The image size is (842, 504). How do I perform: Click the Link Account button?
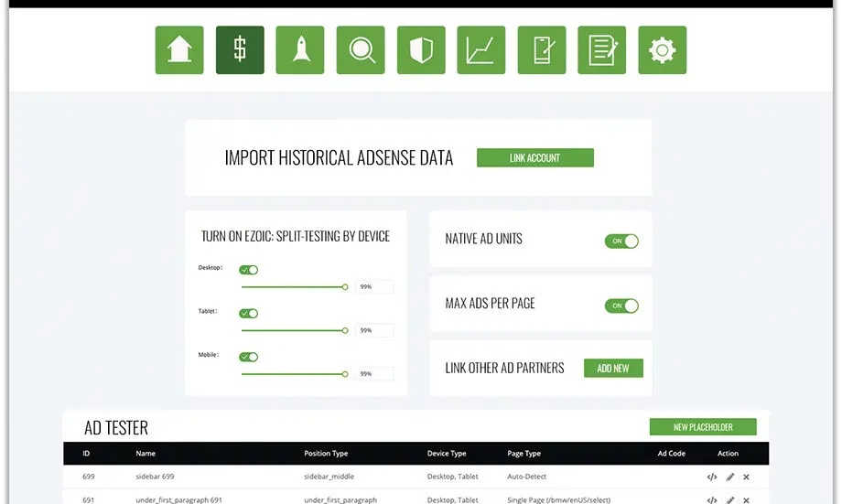[535, 158]
